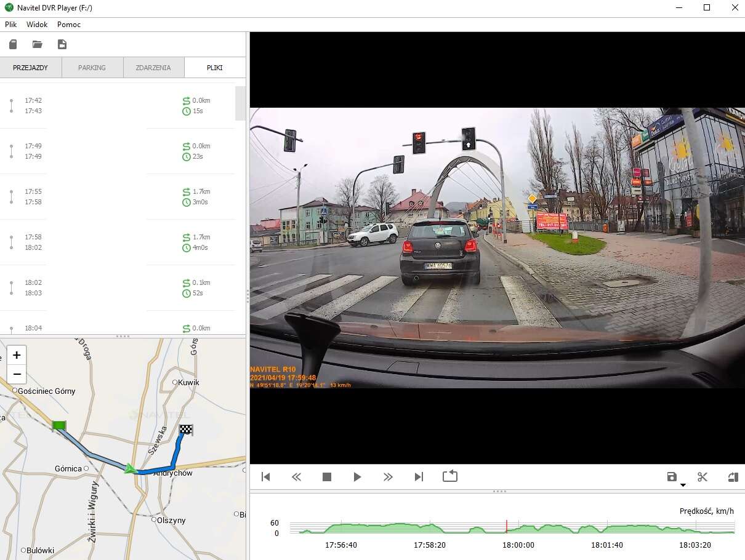
Task: Skip to the next recording
Action: click(x=419, y=477)
